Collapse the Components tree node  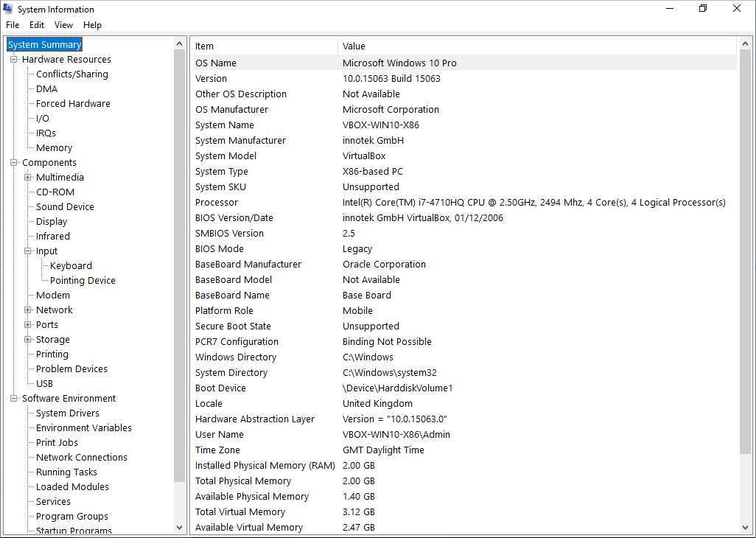pyautogui.click(x=14, y=162)
